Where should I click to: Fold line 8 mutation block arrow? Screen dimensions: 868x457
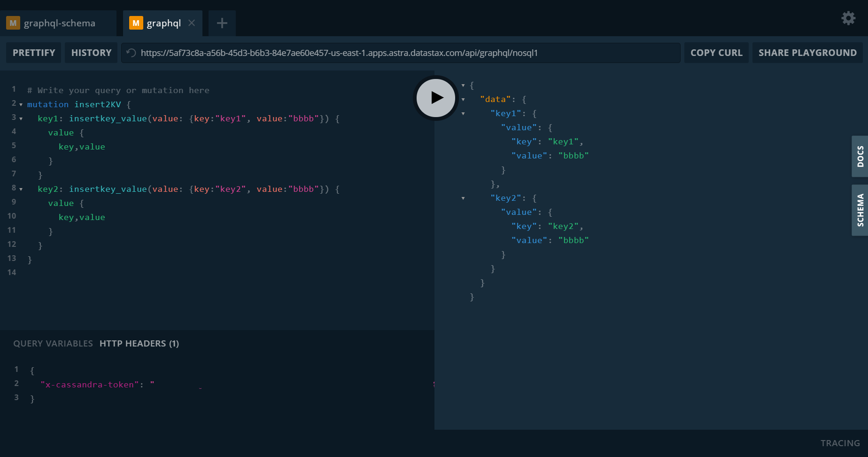[x=20, y=189]
